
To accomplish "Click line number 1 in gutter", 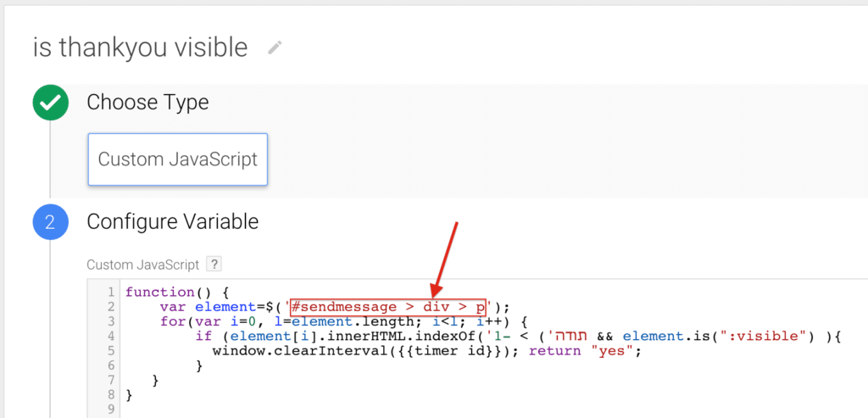I will [x=111, y=292].
